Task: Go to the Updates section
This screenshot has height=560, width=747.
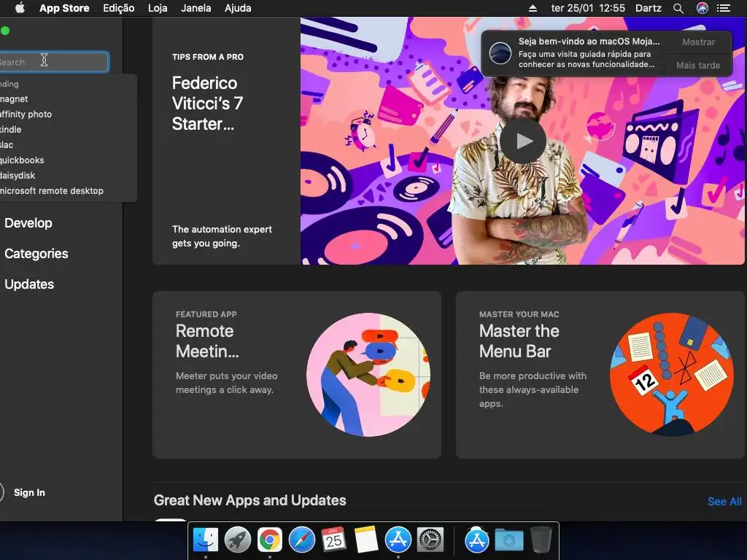Action: (29, 284)
